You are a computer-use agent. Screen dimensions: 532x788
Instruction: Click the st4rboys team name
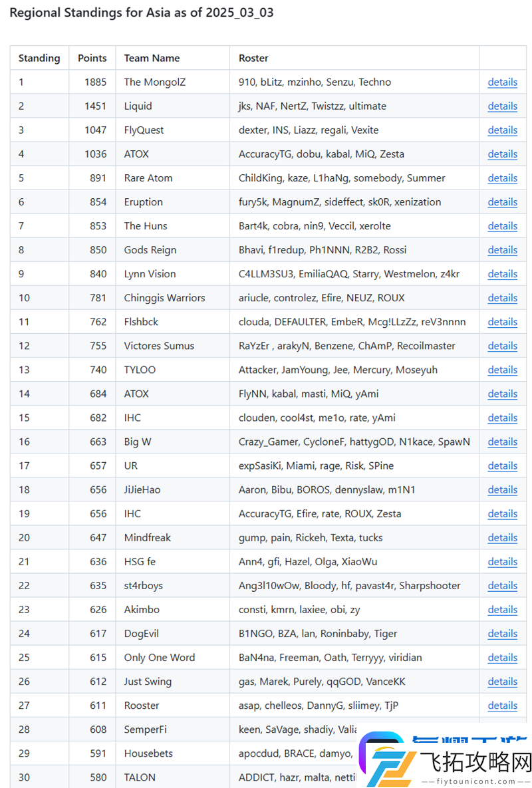[143, 585]
